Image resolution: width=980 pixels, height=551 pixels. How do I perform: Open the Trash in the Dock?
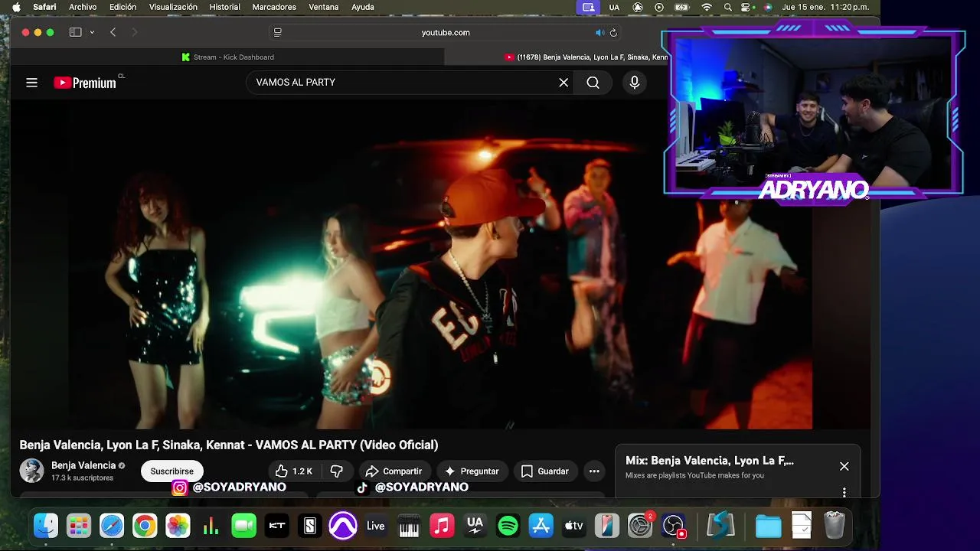(x=835, y=526)
